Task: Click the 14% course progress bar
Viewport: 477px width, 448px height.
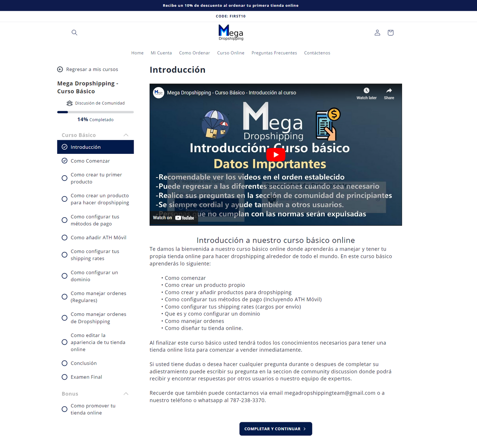Action: (x=95, y=112)
